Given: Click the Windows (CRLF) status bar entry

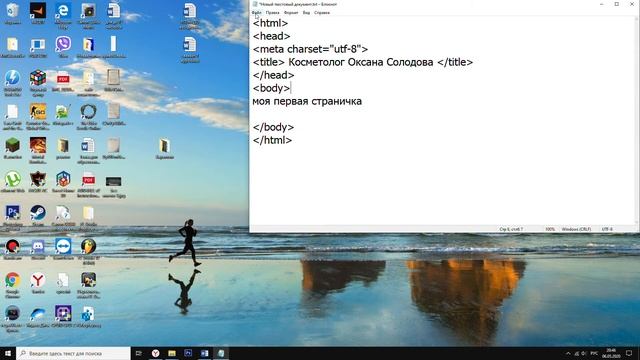Looking at the screenshot, I should pyautogui.click(x=576, y=229).
